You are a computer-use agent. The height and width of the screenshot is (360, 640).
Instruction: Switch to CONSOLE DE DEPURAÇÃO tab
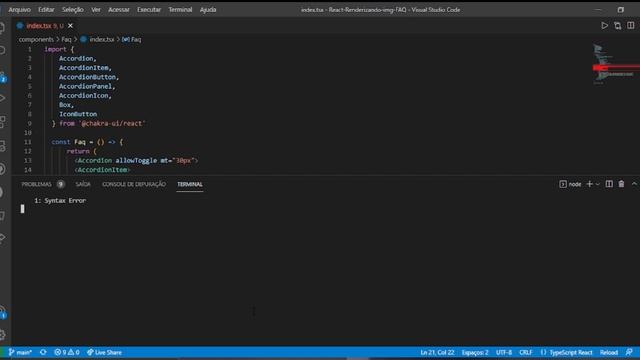[134, 184]
